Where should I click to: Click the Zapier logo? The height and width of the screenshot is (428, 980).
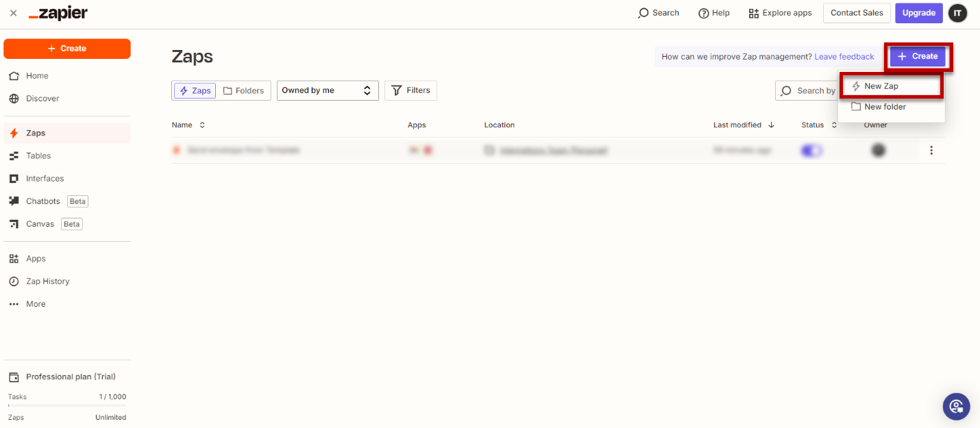58,13
